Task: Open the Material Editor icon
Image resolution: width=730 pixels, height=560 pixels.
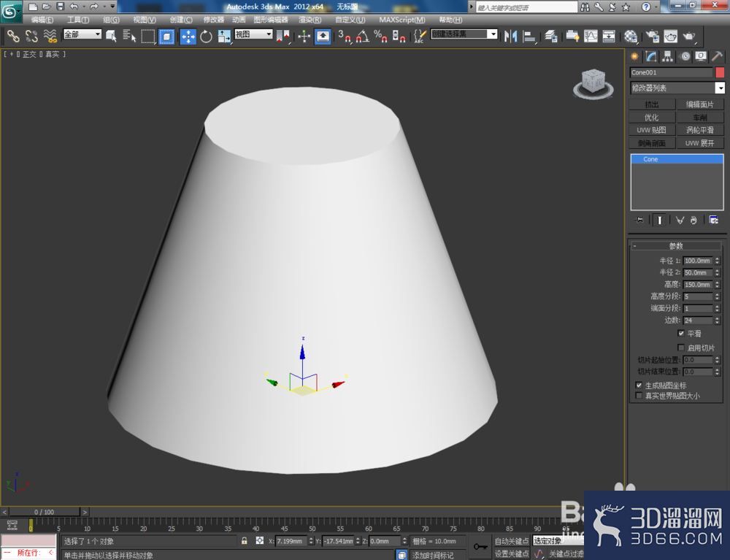Action: [x=631, y=37]
